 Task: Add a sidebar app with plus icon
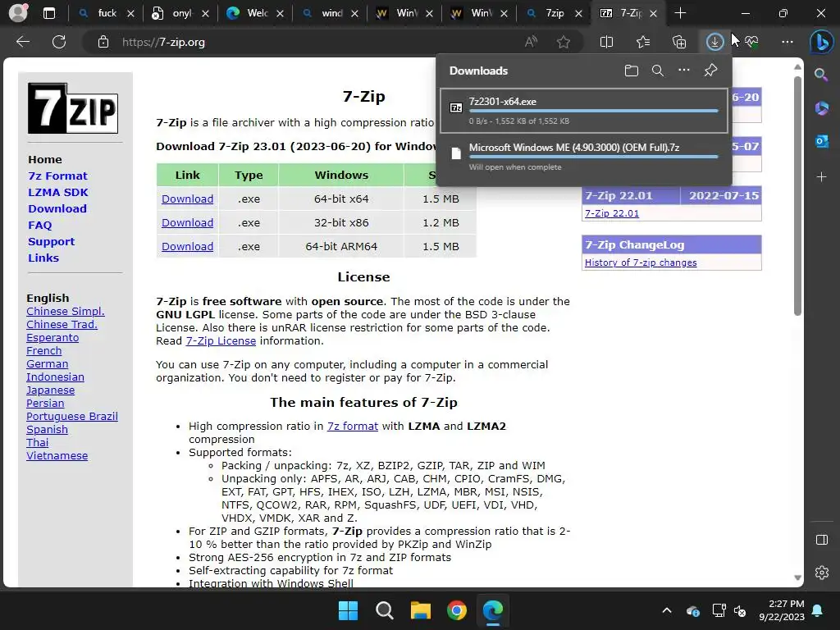821,176
